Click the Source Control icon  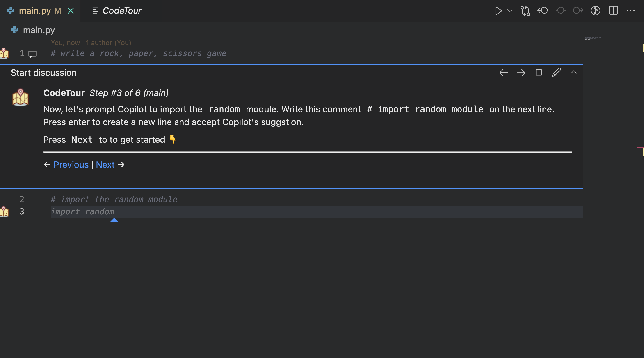[525, 10]
